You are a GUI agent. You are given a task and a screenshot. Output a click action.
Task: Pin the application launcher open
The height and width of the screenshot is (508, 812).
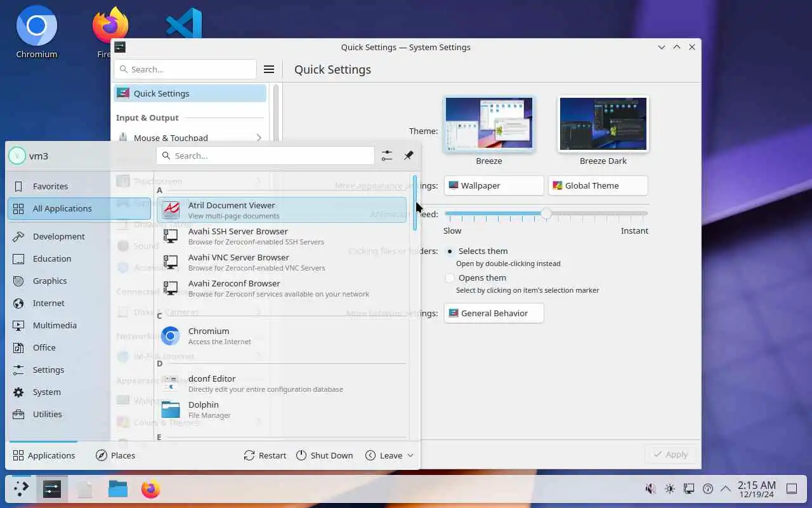pyautogui.click(x=409, y=156)
